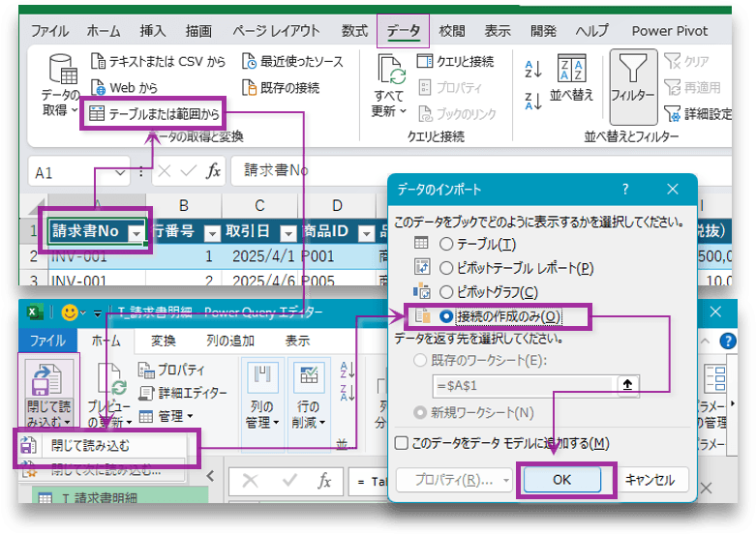The width and height of the screenshot is (756, 535).
Task: Click 詳細設定 advanced filter option
Action: [x=698, y=114]
